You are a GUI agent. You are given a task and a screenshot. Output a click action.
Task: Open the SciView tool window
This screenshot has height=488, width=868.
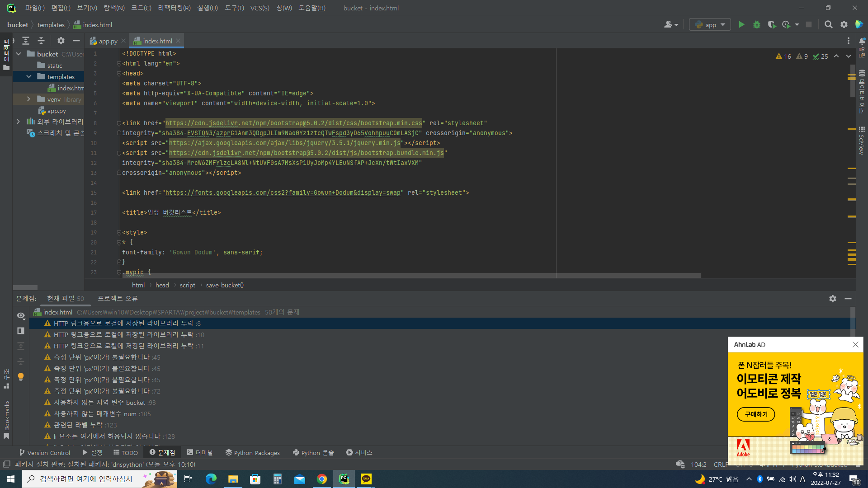[862, 140]
